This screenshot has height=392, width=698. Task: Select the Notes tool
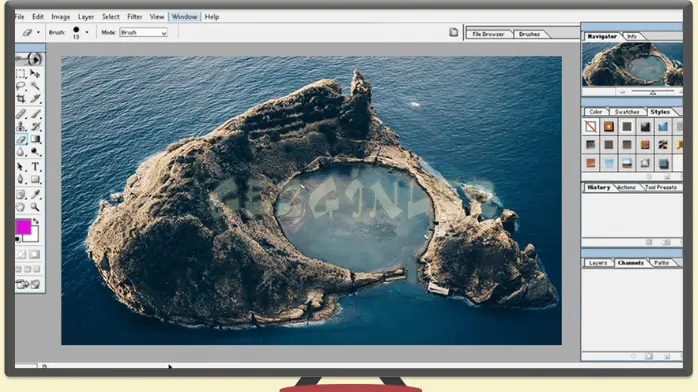(21, 194)
